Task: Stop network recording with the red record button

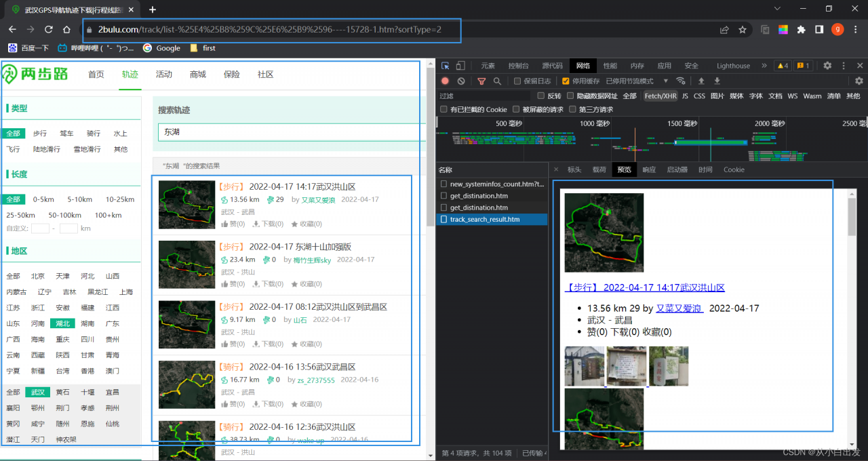Action: [x=446, y=81]
